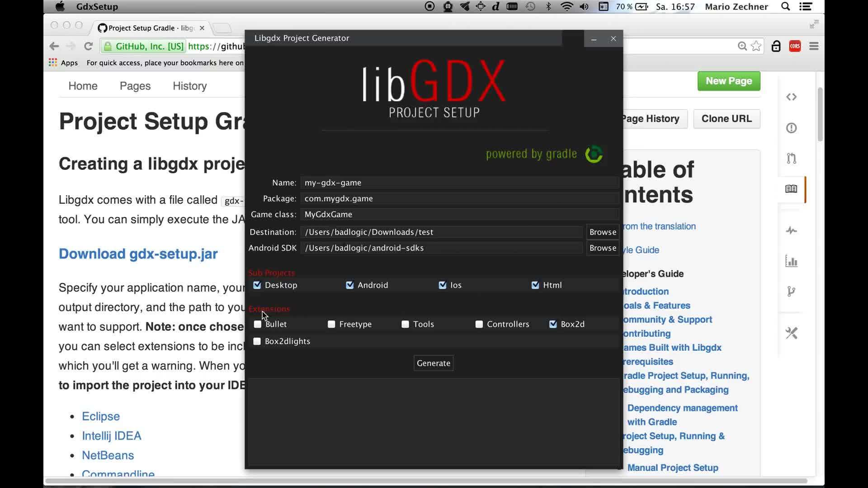Uncheck the Html sub project checkbox
Viewport: 868px width, 488px height.
coord(535,285)
